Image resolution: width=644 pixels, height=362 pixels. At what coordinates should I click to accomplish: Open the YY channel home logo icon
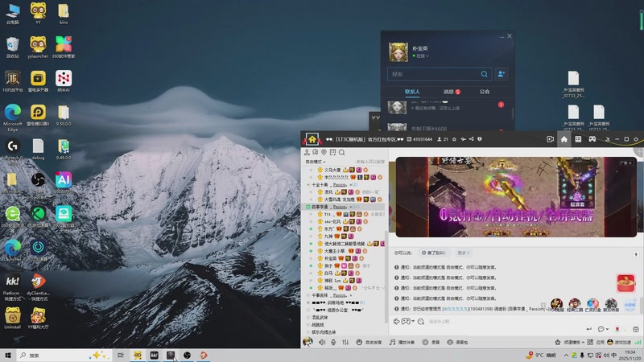click(x=312, y=139)
